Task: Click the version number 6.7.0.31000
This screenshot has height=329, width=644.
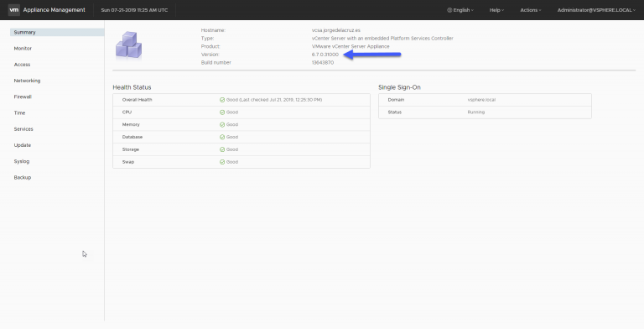Action: [x=325, y=55]
